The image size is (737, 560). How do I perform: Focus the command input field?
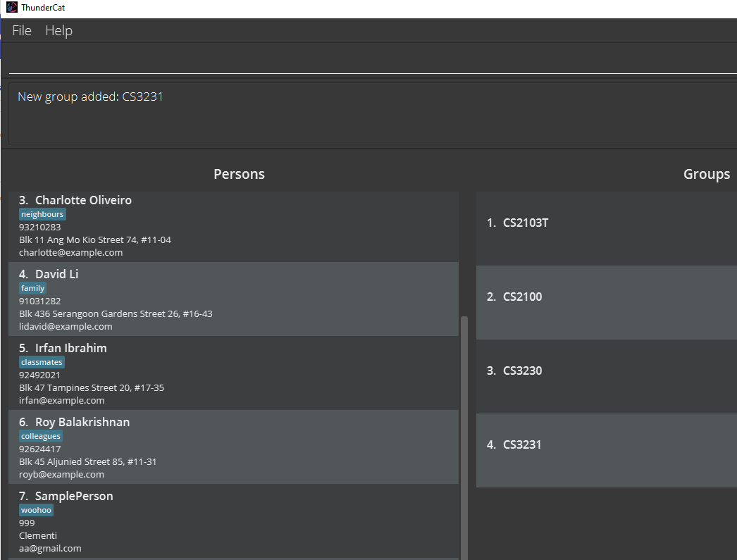pos(373,61)
